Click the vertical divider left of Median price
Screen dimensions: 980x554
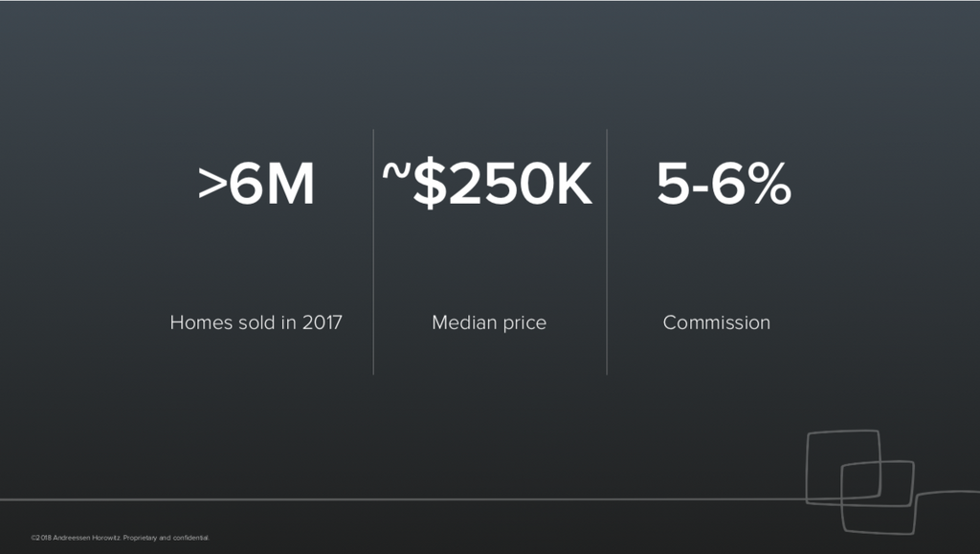click(x=373, y=251)
